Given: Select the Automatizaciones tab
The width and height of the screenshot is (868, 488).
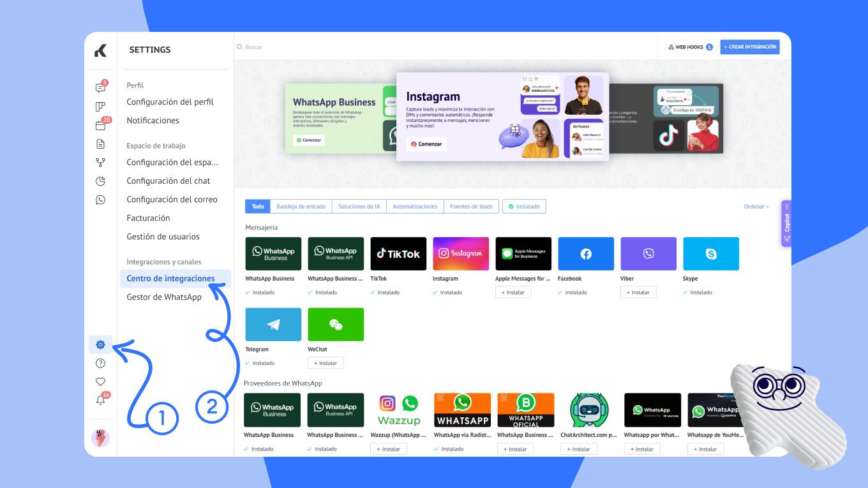Looking at the screenshot, I should [x=415, y=207].
